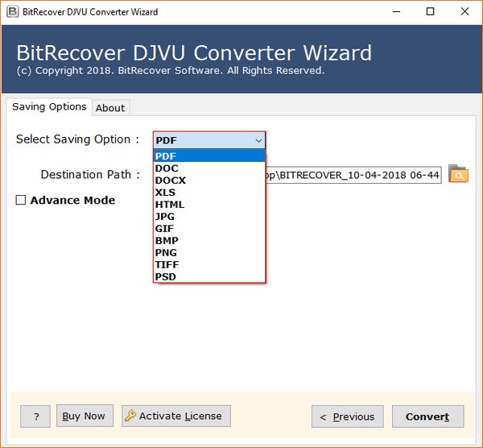
Task: Open the Saving Options tab
Action: [x=49, y=107]
